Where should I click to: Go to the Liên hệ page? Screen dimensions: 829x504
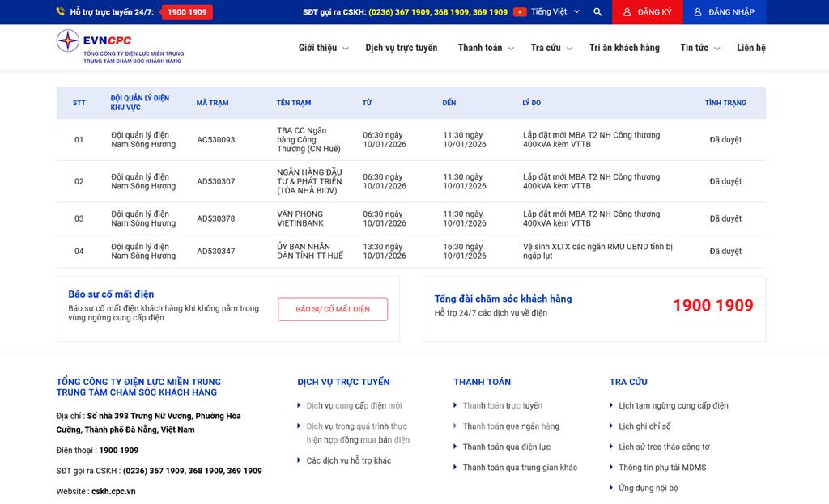[x=750, y=48]
